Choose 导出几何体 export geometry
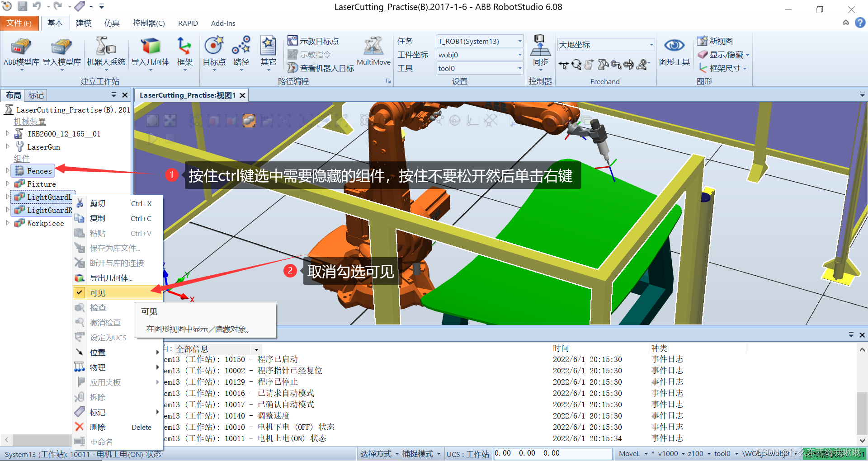The width and height of the screenshot is (868, 461). coord(118,278)
